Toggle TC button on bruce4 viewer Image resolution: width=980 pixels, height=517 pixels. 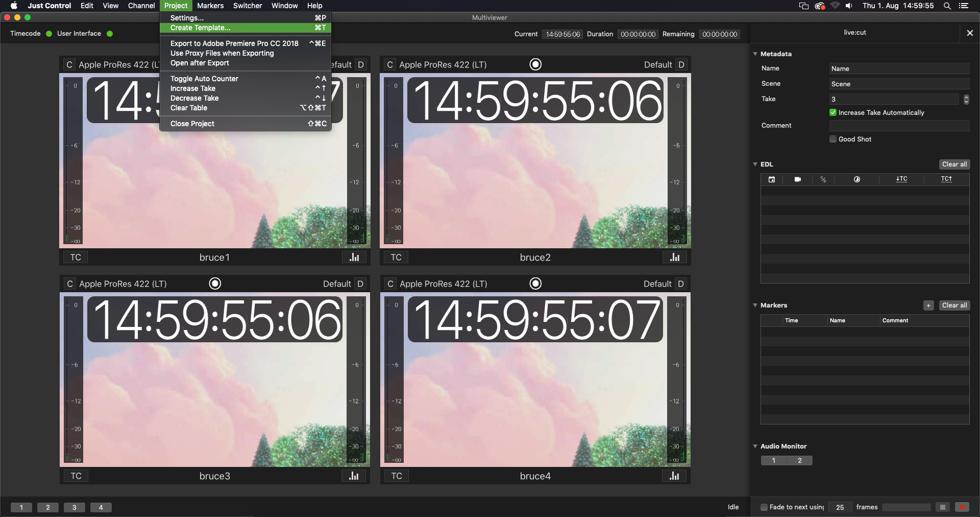[x=397, y=476]
